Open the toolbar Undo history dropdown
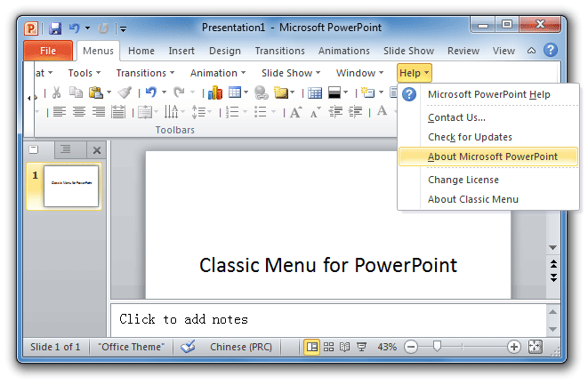Screen dimensions: 588x385 [164, 92]
